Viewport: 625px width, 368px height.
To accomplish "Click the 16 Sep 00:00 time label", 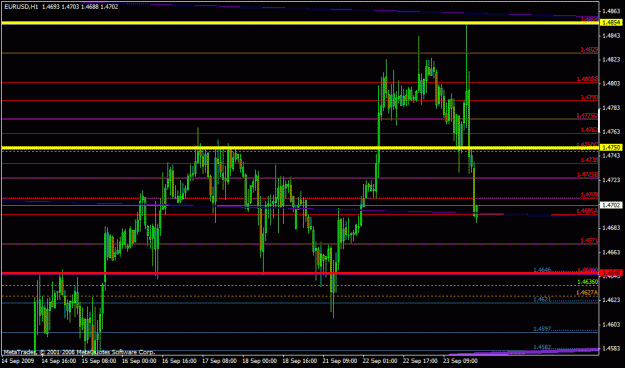I will (x=139, y=361).
